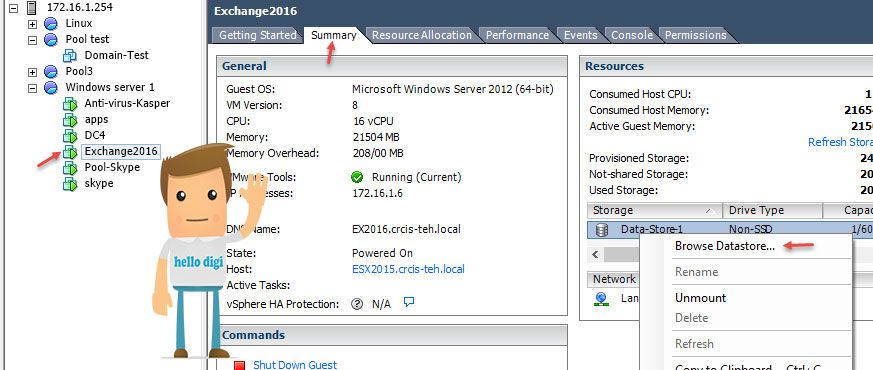The width and height of the screenshot is (873, 370).
Task: Click the DC4 VM icon
Action: (70, 135)
